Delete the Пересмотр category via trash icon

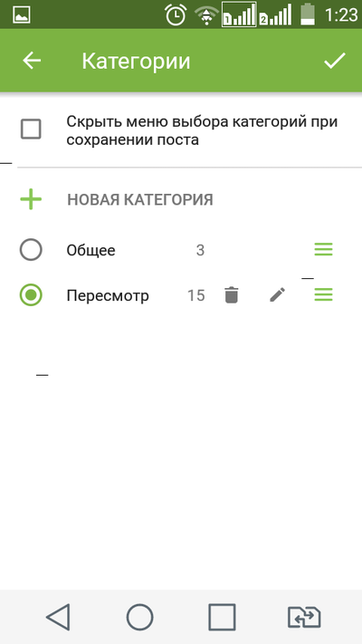tap(232, 295)
